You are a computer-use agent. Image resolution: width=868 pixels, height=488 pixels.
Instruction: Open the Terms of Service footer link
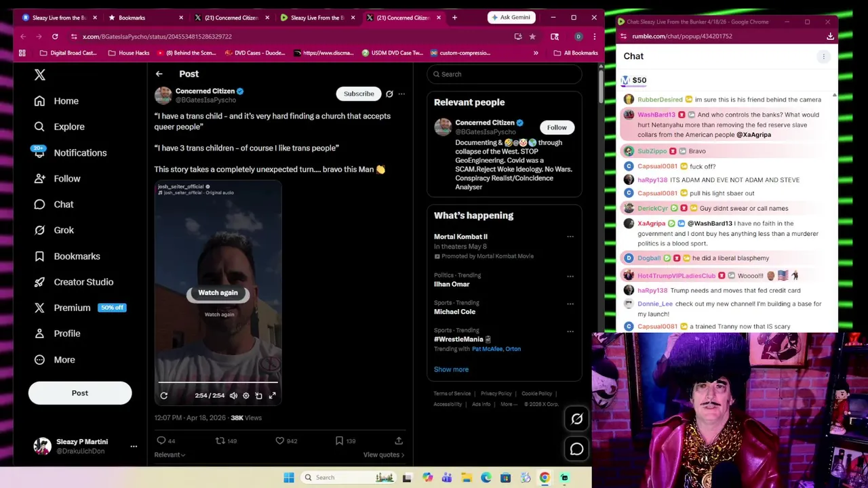(x=452, y=394)
